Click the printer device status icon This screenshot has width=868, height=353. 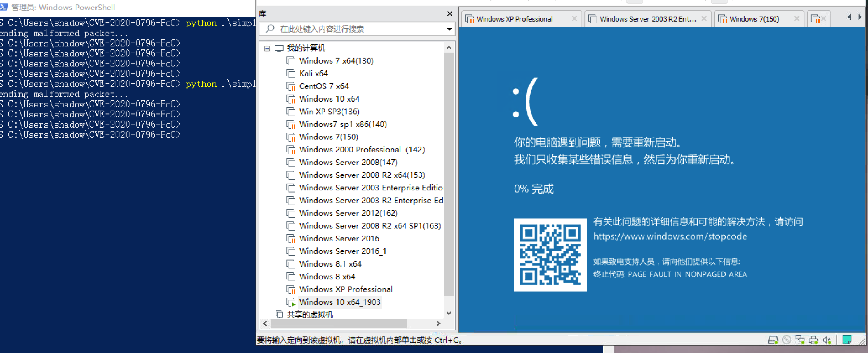click(813, 340)
